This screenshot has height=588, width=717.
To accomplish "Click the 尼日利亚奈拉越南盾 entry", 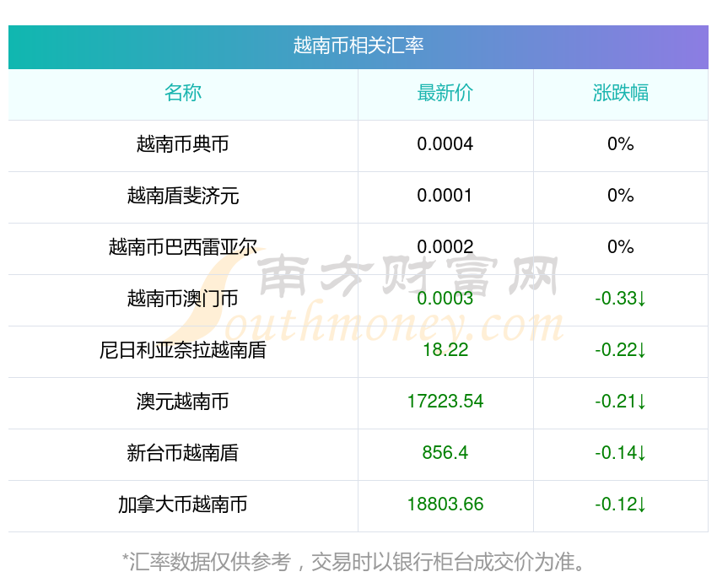I will [x=183, y=350].
